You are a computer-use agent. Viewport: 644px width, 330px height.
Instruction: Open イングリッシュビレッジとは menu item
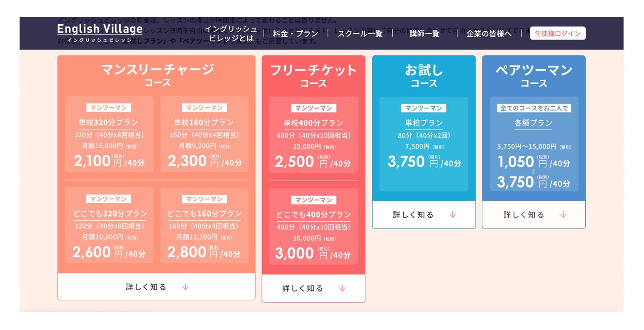coord(231,34)
